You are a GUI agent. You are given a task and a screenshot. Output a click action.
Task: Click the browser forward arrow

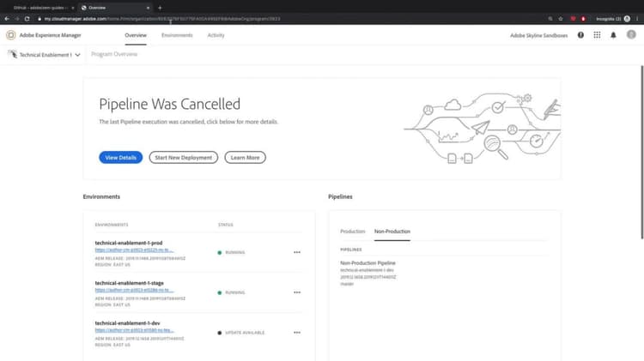click(17, 19)
